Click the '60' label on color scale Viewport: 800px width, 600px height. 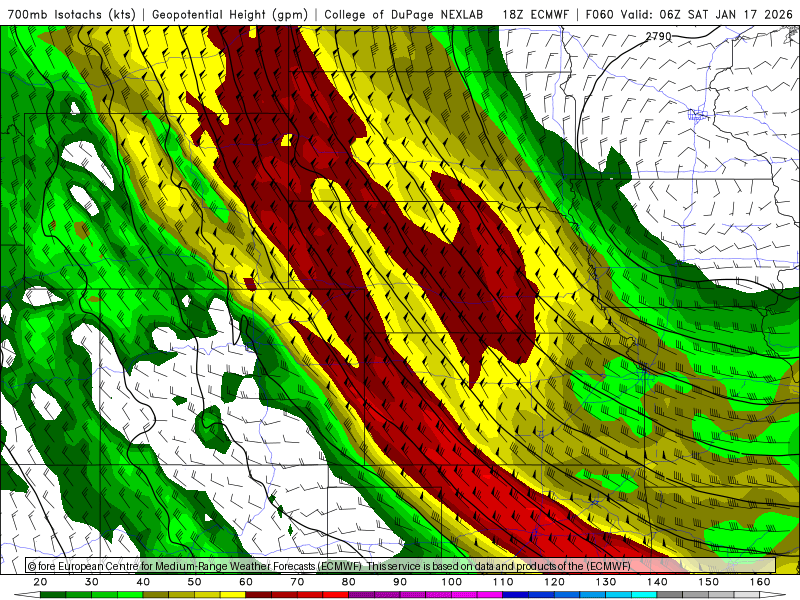(x=246, y=582)
